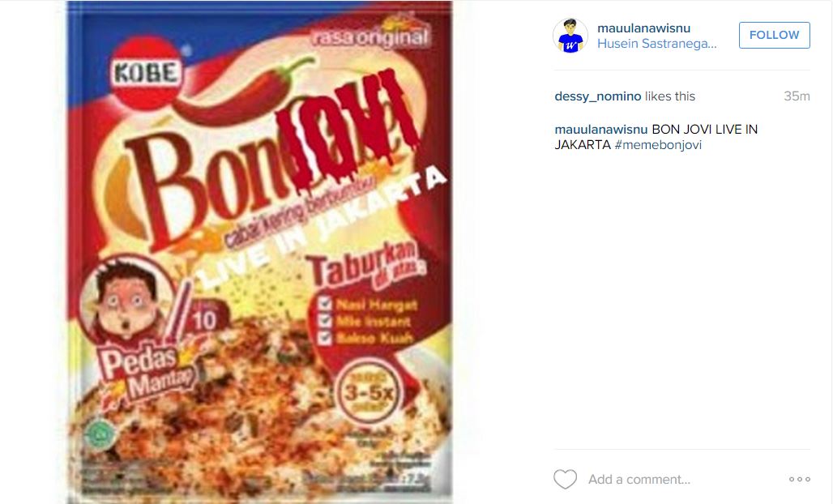Click the Bakso Kuah checkmark on the image
833x504 pixels.
[325, 338]
